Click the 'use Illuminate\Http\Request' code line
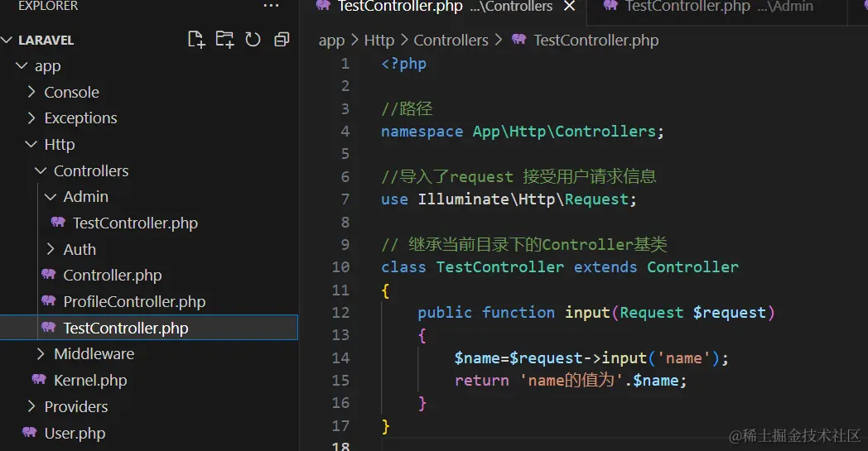 click(x=509, y=199)
